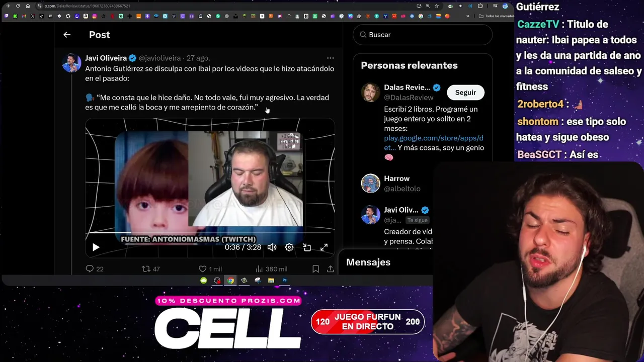Open the play.google.com store link

click(x=434, y=143)
